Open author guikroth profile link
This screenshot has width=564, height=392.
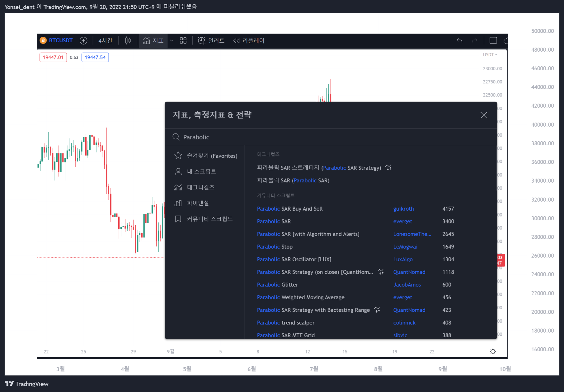click(x=403, y=209)
